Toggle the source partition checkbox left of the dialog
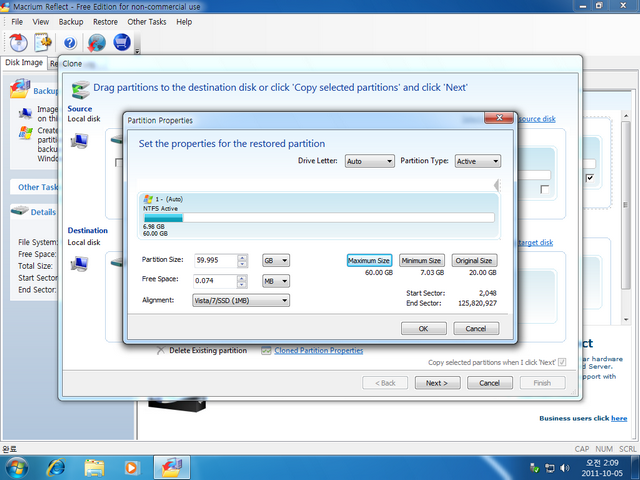This screenshot has height=480, width=640. coord(119,162)
